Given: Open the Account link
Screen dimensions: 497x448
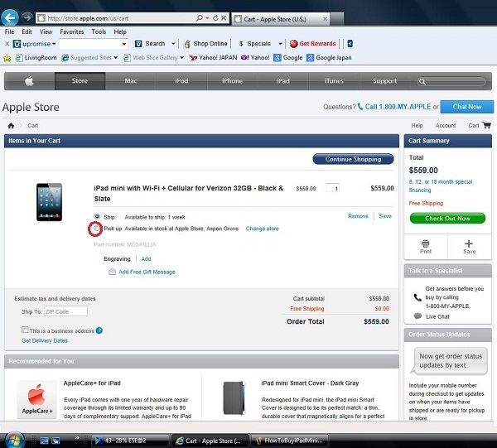Looking at the screenshot, I should click(x=446, y=126).
